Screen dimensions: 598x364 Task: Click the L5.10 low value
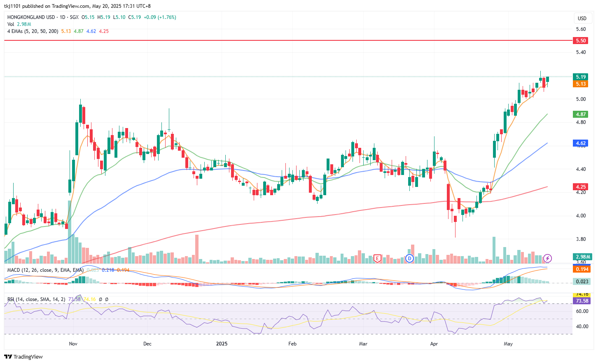(x=119, y=17)
